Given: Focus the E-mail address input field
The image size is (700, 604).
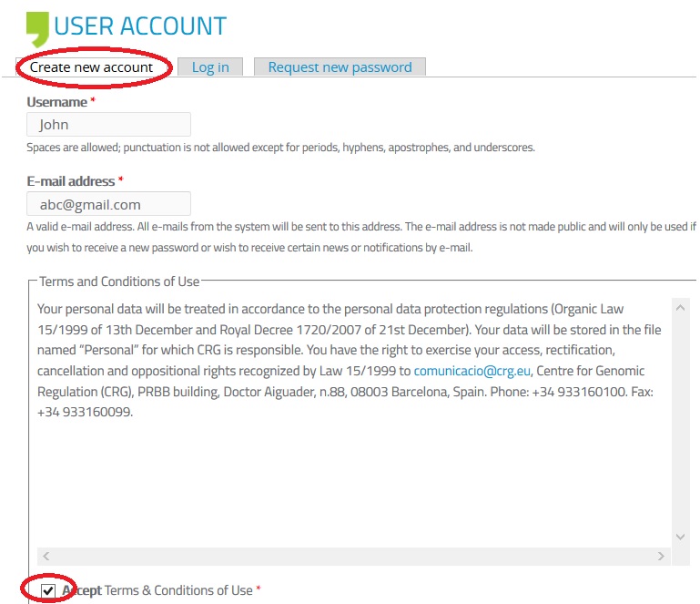Looking at the screenshot, I should tap(108, 204).
